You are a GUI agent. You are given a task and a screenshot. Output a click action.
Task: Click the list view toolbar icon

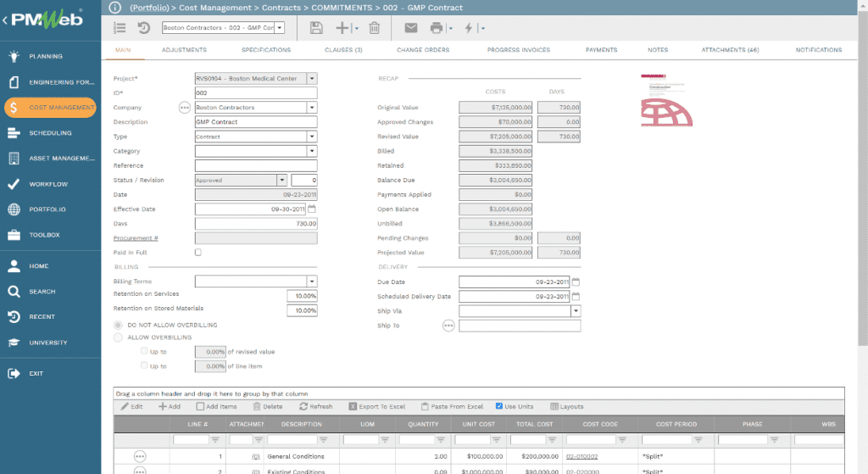(120, 28)
